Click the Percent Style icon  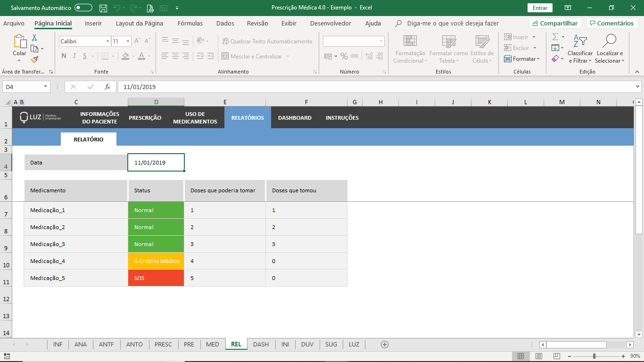[x=344, y=56]
